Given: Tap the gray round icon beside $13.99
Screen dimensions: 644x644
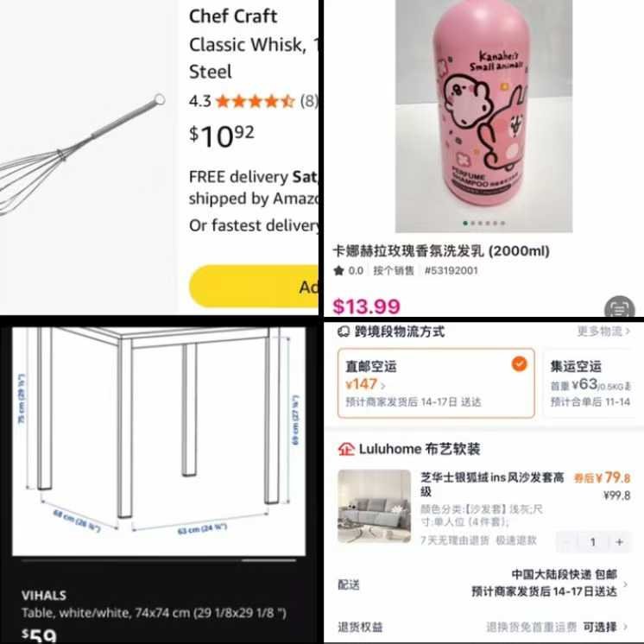Looking at the screenshot, I should tap(619, 306).
